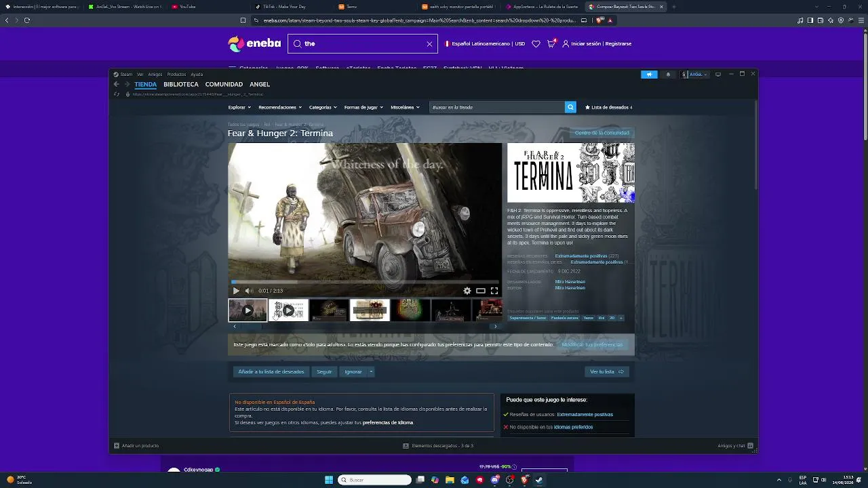Viewport: 868px width, 488px height.
Task: Switch to the YouTube browser tab
Action: (188, 7)
